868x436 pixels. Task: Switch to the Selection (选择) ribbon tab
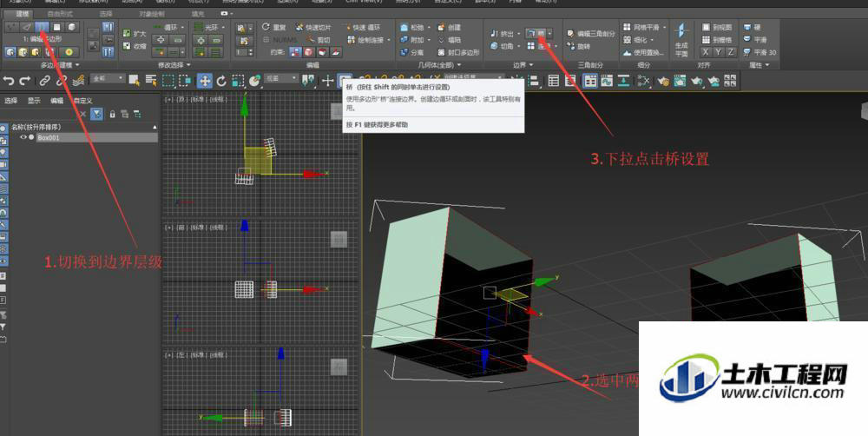point(105,13)
